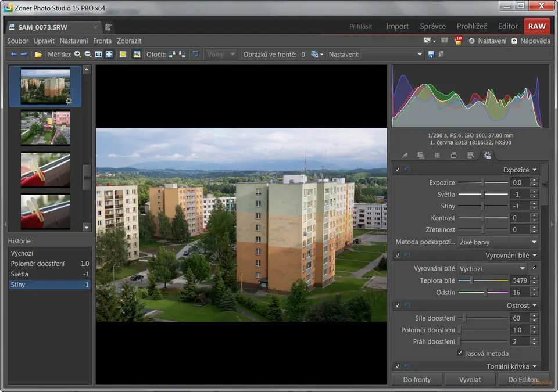558x392 pixels.
Task: Save settings with the floppy disk icon
Action: point(431,54)
